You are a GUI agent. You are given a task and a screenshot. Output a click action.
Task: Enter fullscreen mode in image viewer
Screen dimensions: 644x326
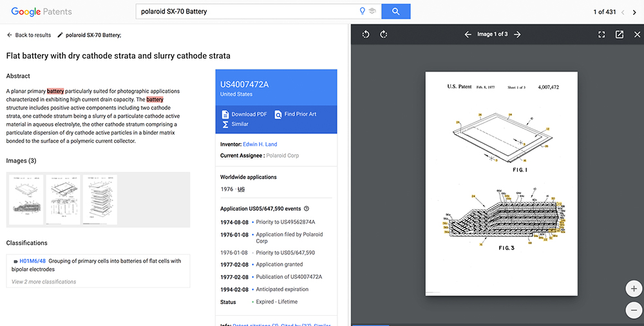click(601, 35)
